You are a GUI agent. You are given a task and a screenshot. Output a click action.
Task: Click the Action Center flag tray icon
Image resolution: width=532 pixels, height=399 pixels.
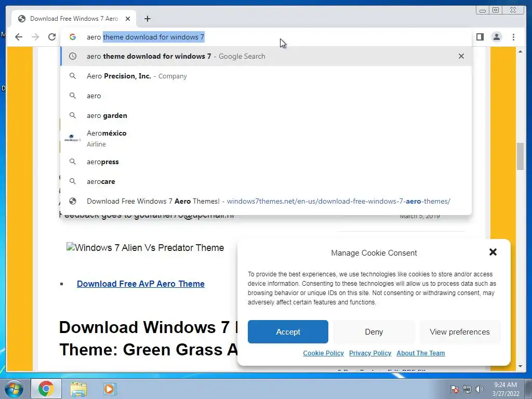(x=454, y=389)
